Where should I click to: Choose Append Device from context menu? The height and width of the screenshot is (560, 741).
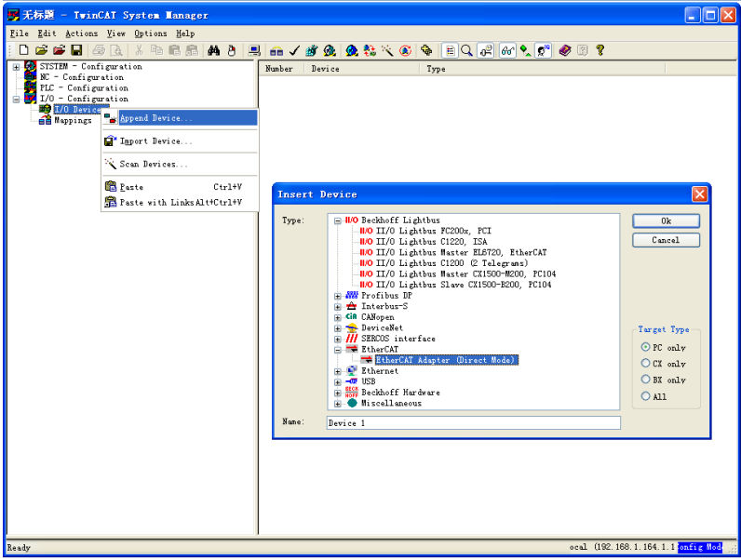(x=180, y=118)
